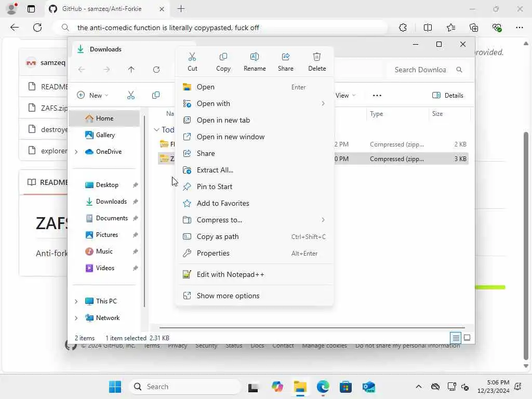Screen dimensions: 532x399
Task: Click the browser address bar text
Action: [x=168, y=28]
